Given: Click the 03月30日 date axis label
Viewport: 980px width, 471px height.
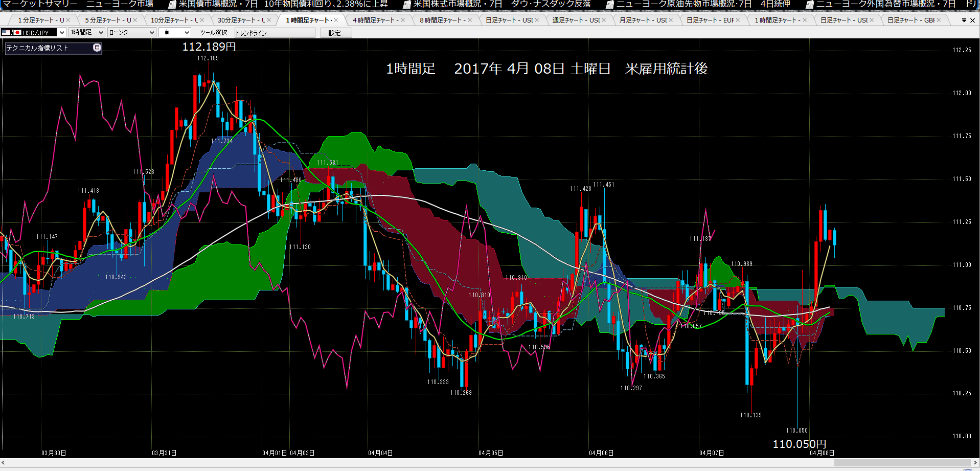Looking at the screenshot, I should pyautogui.click(x=54, y=453).
